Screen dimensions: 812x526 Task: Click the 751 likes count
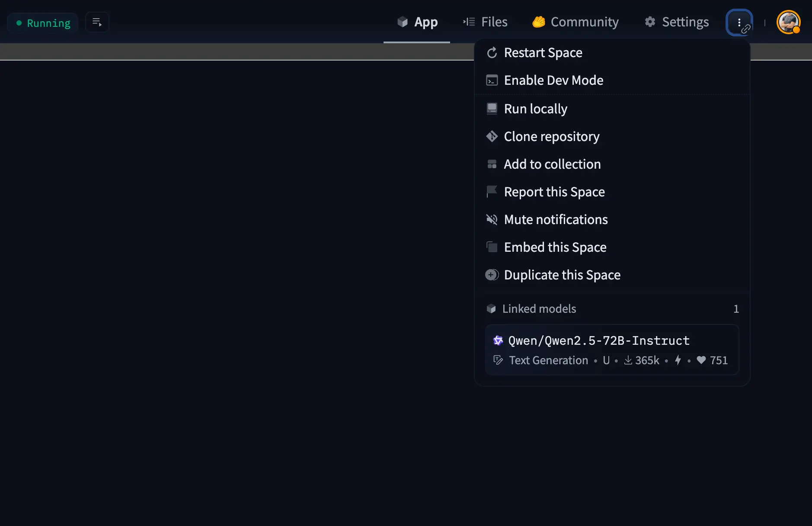click(712, 360)
